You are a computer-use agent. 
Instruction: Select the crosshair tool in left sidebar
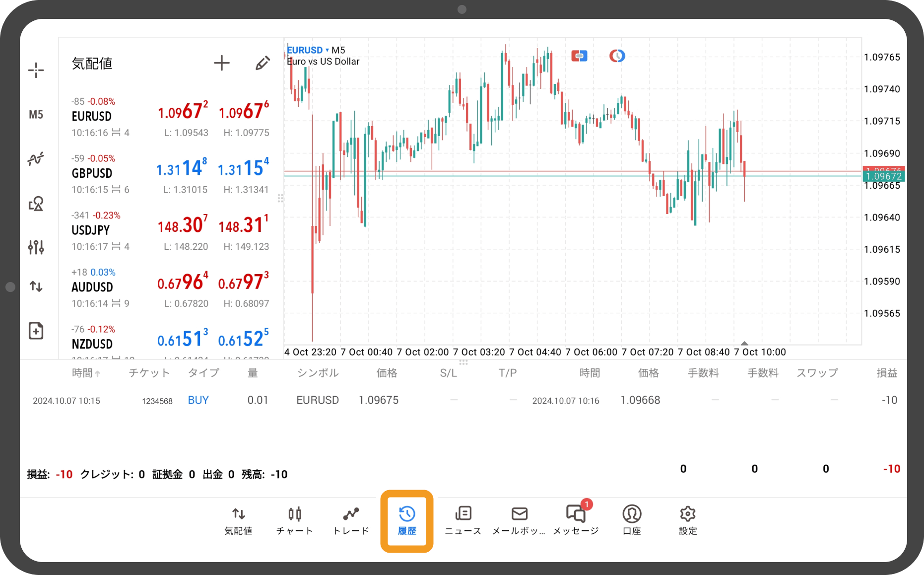point(36,71)
